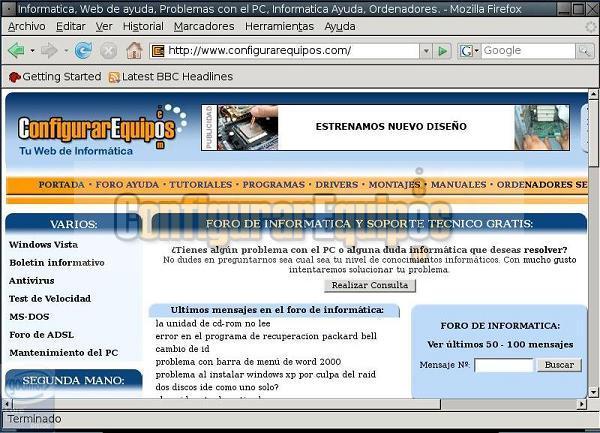This screenshot has width=600, height=433.
Task: Open the Marcadores menu
Action: pyautogui.click(x=204, y=26)
